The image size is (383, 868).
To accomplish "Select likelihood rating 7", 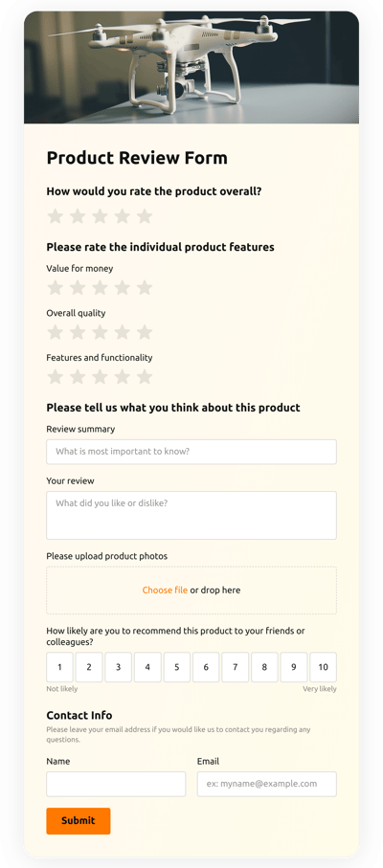I will tap(236, 667).
